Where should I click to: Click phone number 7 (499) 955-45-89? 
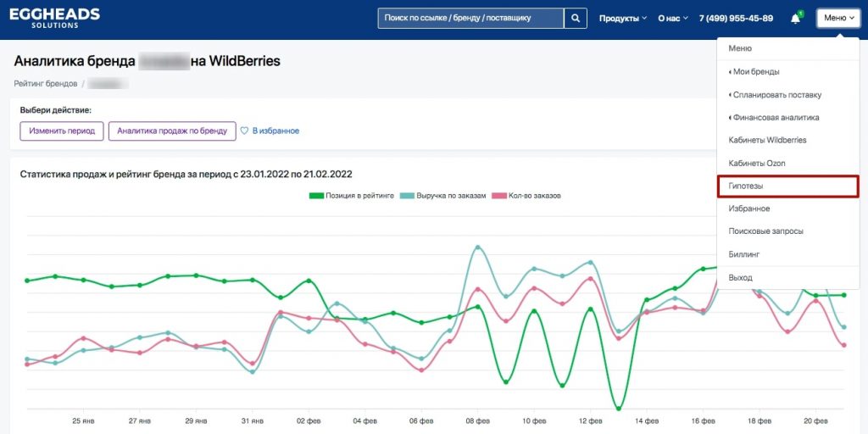tap(736, 19)
